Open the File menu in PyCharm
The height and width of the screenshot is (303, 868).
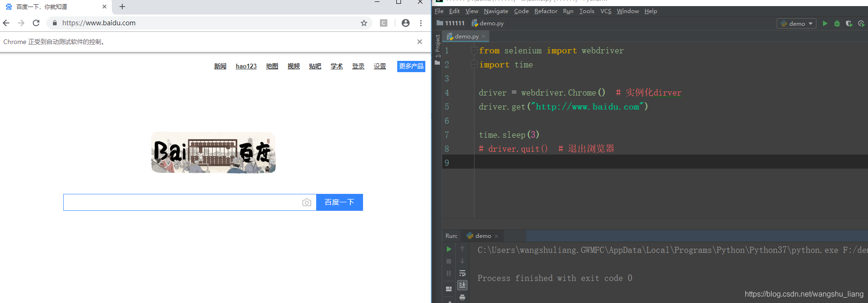pos(439,11)
